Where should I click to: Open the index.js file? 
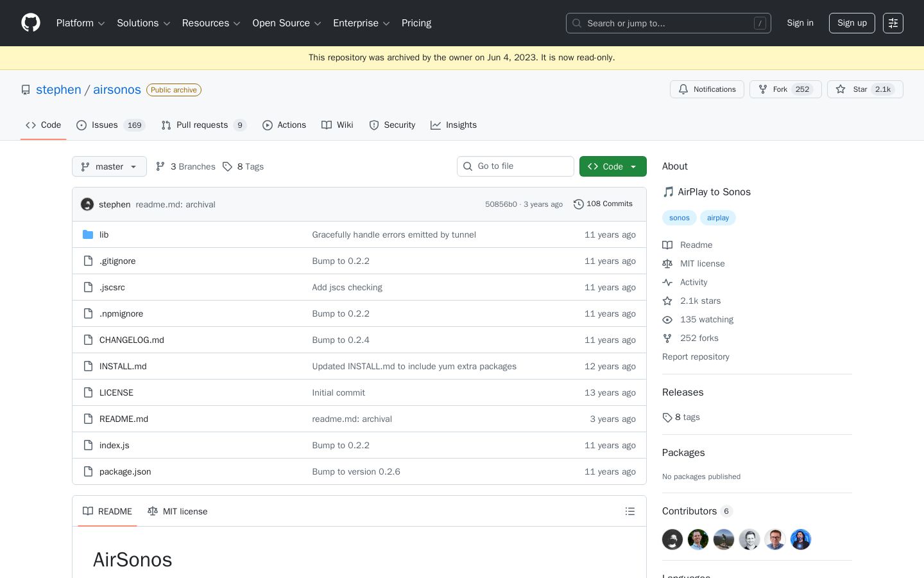114,445
